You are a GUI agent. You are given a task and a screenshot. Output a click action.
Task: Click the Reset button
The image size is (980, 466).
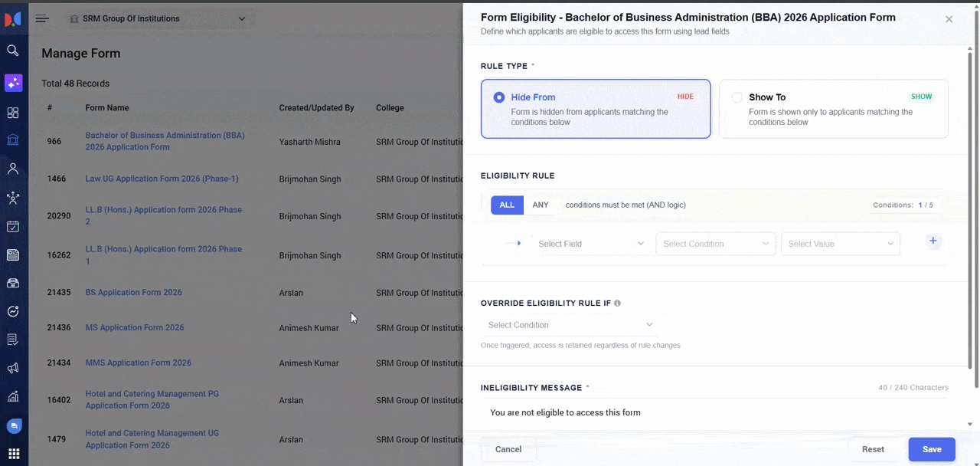(873, 449)
